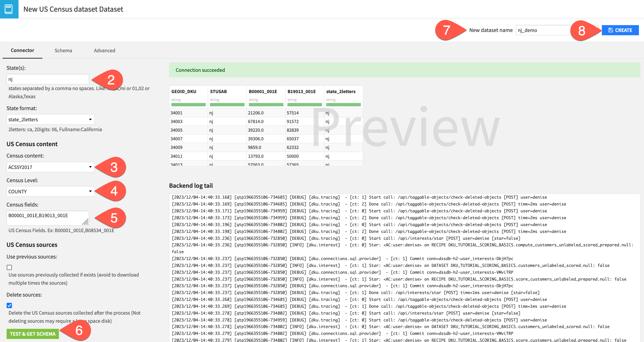Screen dimensions: 644x342
Task: Click the value 13793.0 in preview
Action: (256, 156)
